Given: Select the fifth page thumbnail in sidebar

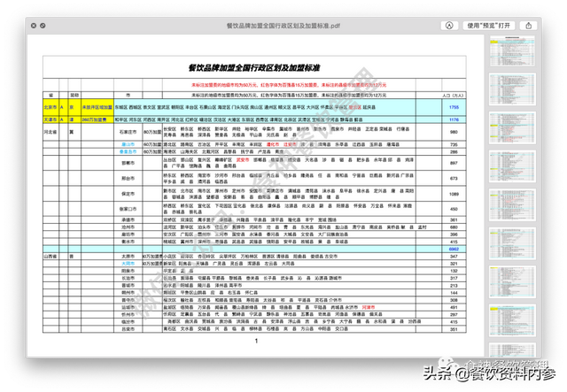Looking at the screenshot, I should click(512, 205).
